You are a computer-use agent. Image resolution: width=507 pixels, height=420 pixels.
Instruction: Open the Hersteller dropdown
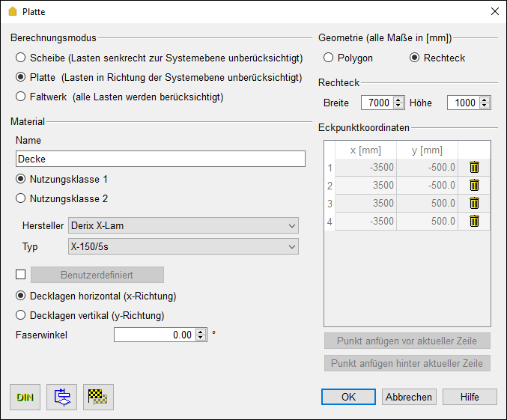click(183, 225)
